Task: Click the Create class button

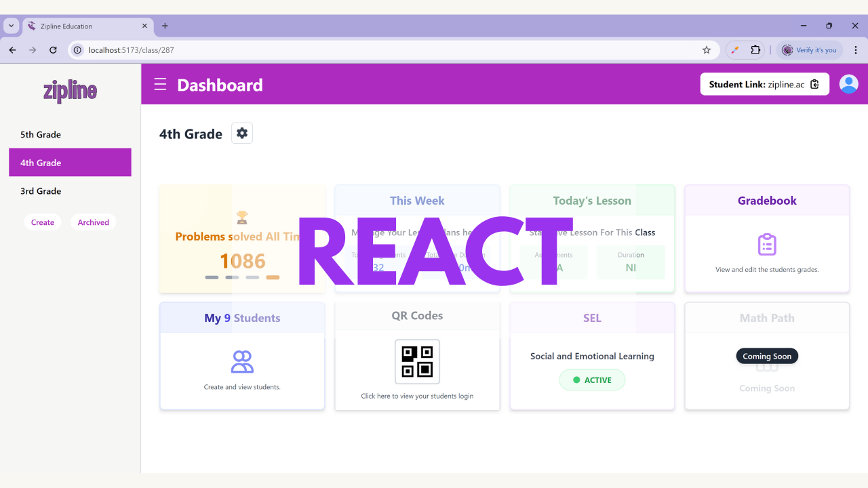Action: [43, 222]
